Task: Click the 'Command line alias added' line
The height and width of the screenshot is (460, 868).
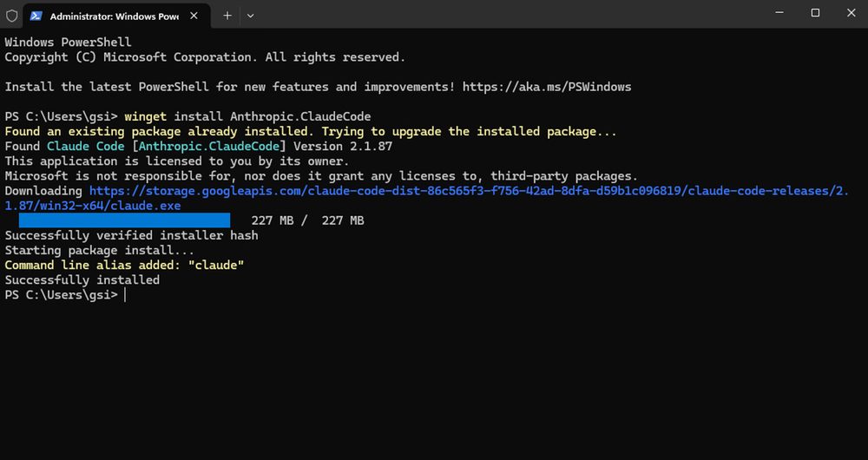Action: coord(124,265)
